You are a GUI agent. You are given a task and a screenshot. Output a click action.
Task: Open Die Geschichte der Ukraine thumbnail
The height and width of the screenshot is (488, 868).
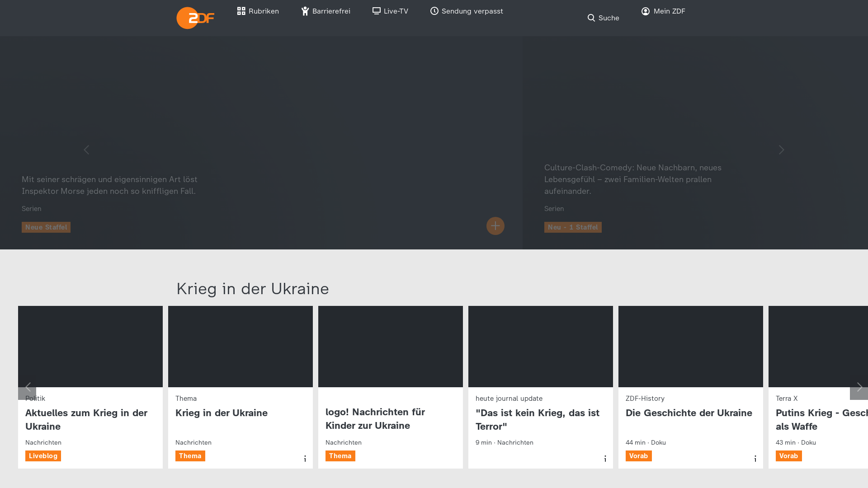click(690, 347)
